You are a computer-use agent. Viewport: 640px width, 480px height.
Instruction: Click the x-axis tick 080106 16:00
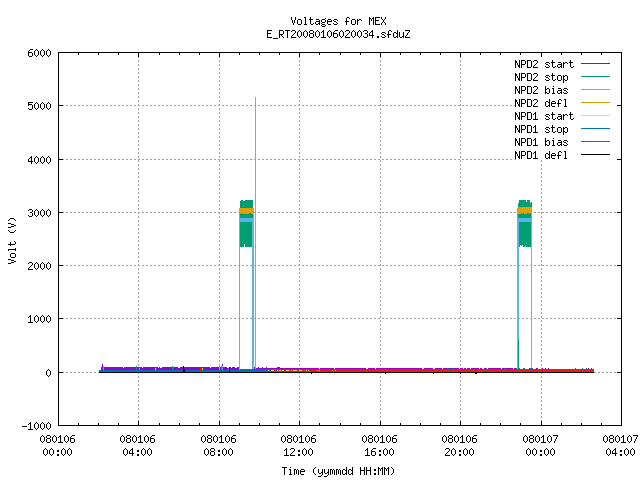[x=379, y=446]
